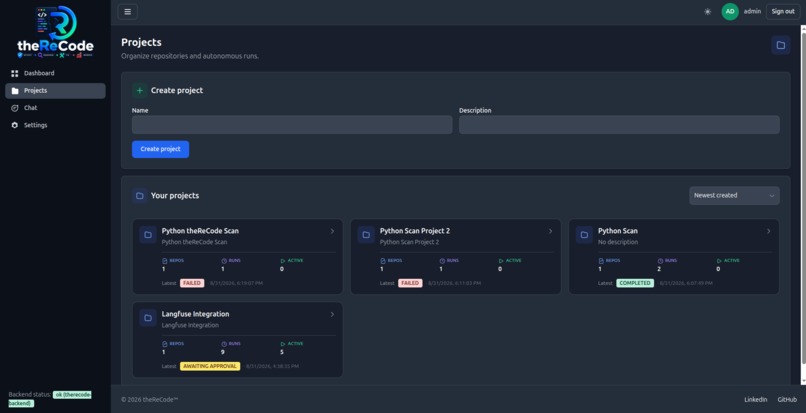Image resolution: width=806 pixels, height=413 pixels.
Task: Click RUNS clock icon on Langfuse Integration card
Action: 224,344
